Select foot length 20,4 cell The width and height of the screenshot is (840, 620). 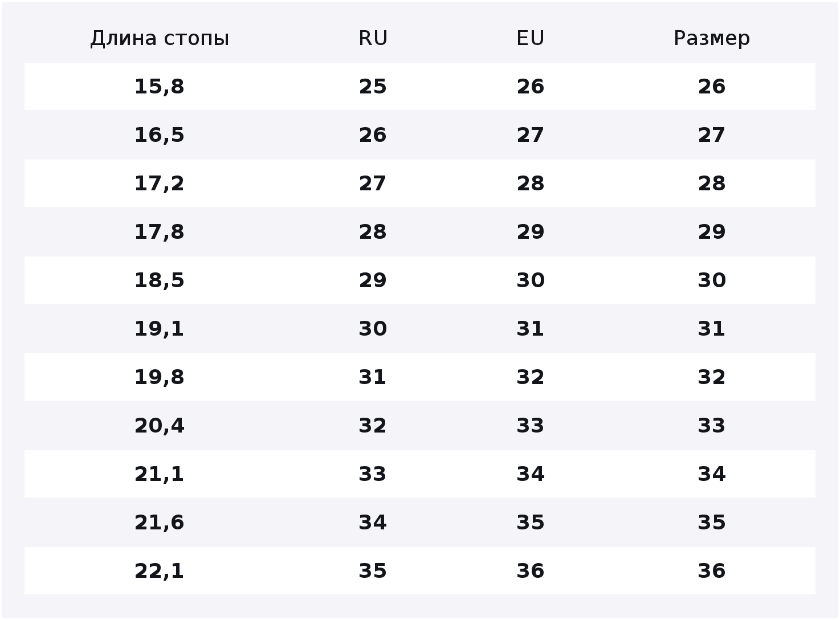pos(160,426)
